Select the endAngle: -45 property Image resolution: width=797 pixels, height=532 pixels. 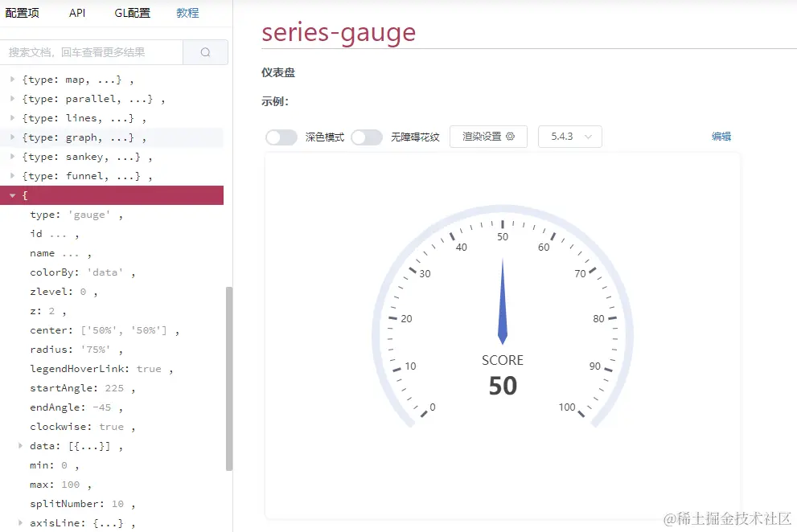tap(76, 407)
